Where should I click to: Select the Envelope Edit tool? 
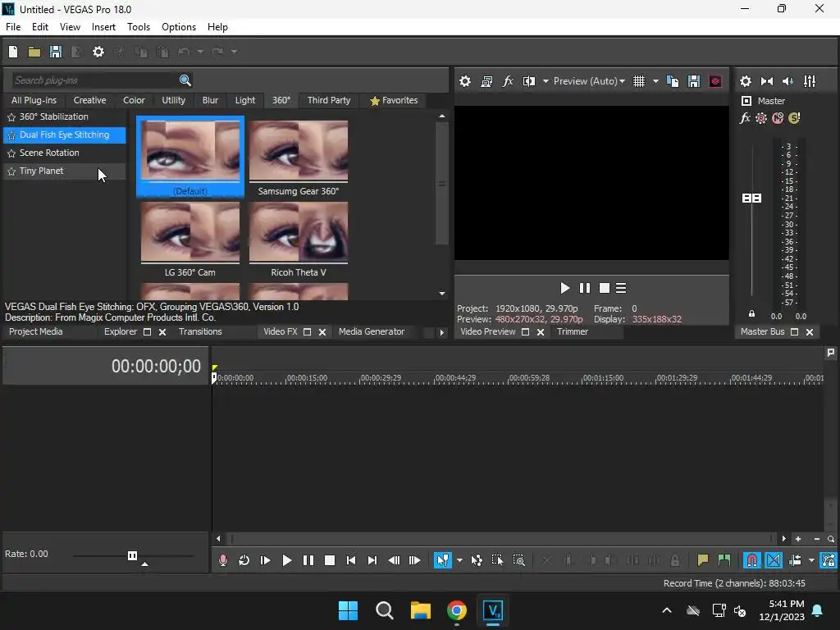[x=477, y=560]
